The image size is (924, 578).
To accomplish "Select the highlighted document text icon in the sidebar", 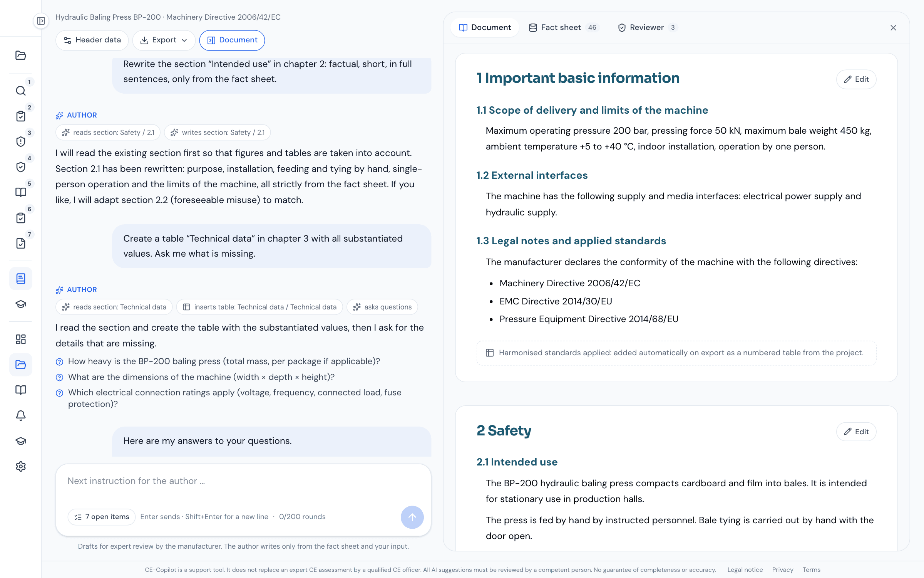I will (21, 279).
